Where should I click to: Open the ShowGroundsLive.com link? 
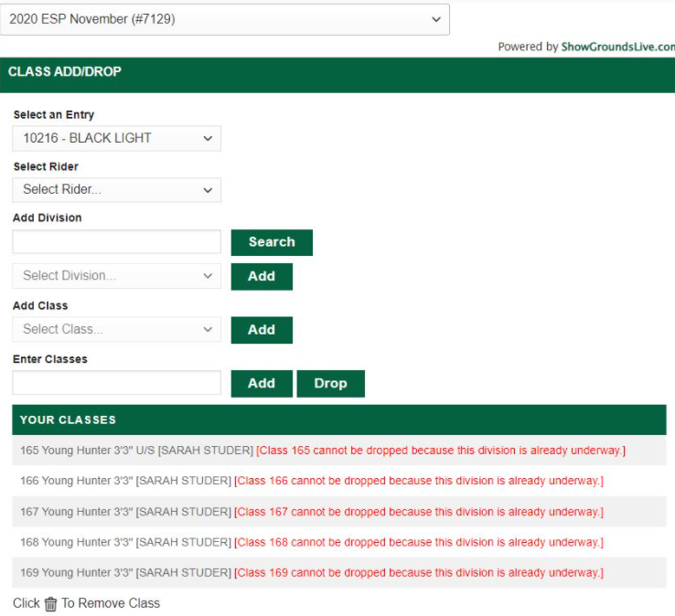[617, 47]
